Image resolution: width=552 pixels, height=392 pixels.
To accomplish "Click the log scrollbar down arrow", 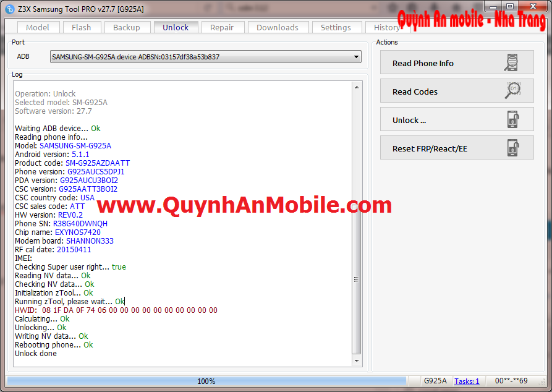I will (357, 360).
